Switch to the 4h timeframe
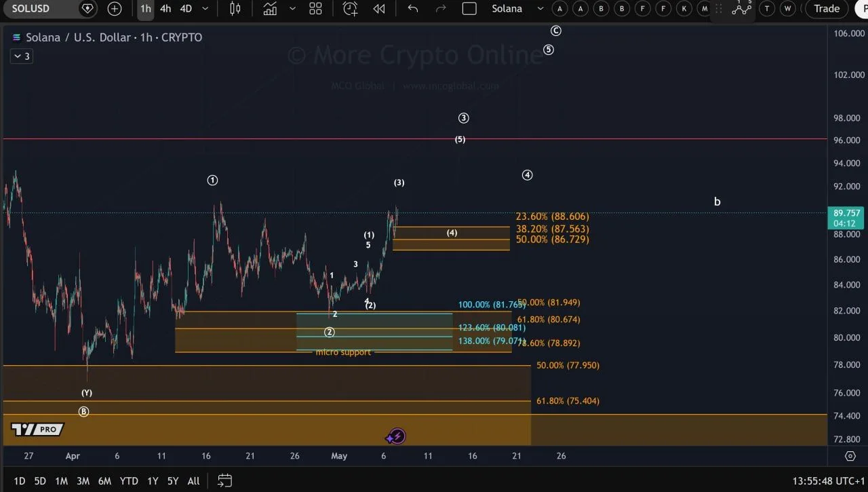The width and height of the screenshot is (868, 492). (165, 9)
